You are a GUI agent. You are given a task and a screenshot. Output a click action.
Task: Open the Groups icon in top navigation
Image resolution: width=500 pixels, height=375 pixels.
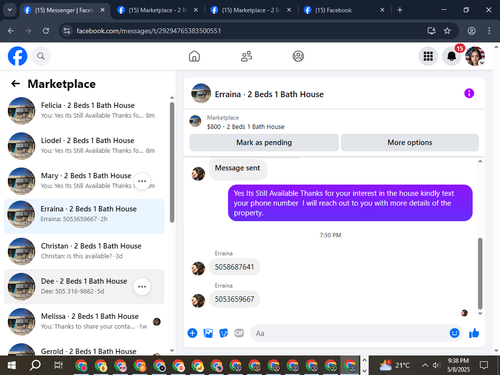[x=298, y=56]
